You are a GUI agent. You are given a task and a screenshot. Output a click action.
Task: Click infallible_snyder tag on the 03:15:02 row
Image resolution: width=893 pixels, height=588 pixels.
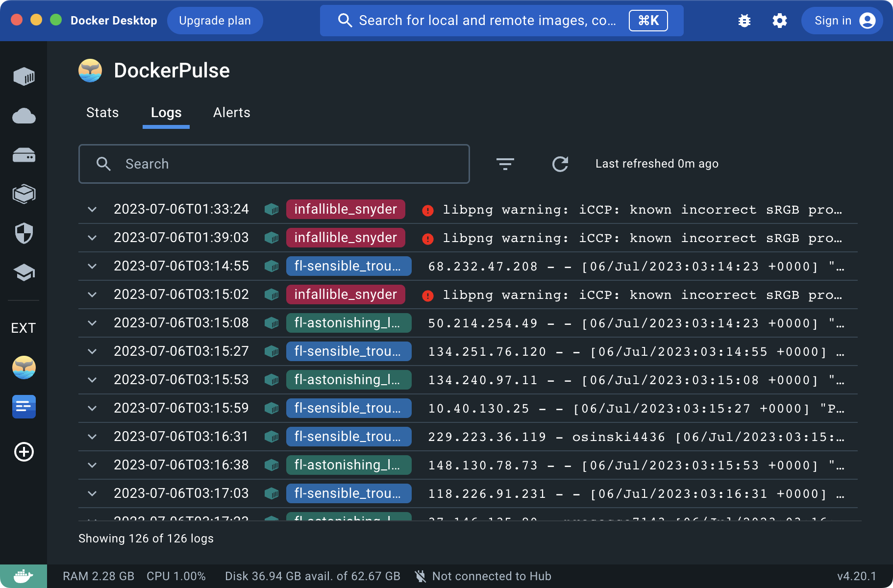point(346,294)
